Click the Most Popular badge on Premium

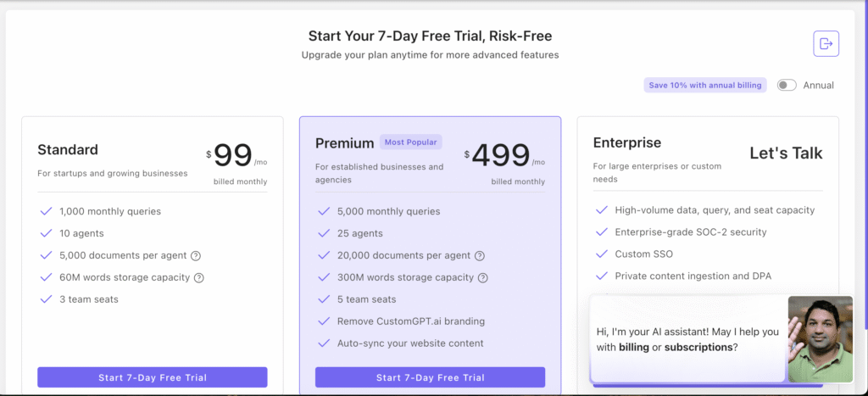pyautogui.click(x=410, y=142)
